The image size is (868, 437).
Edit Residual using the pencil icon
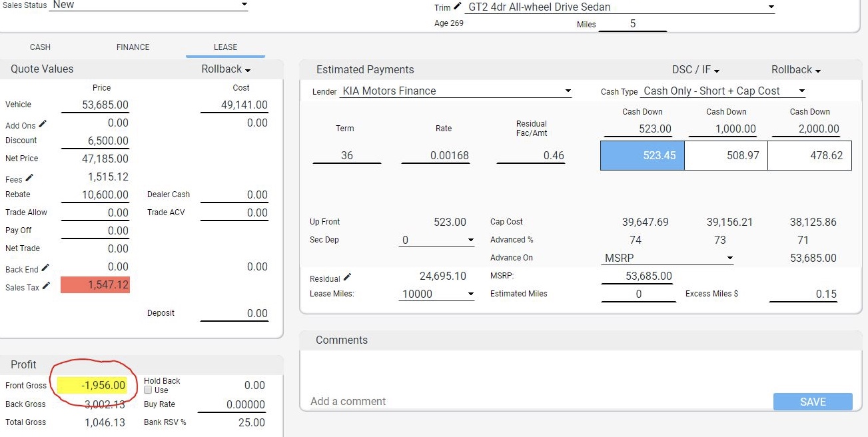(x=347, y=277)
